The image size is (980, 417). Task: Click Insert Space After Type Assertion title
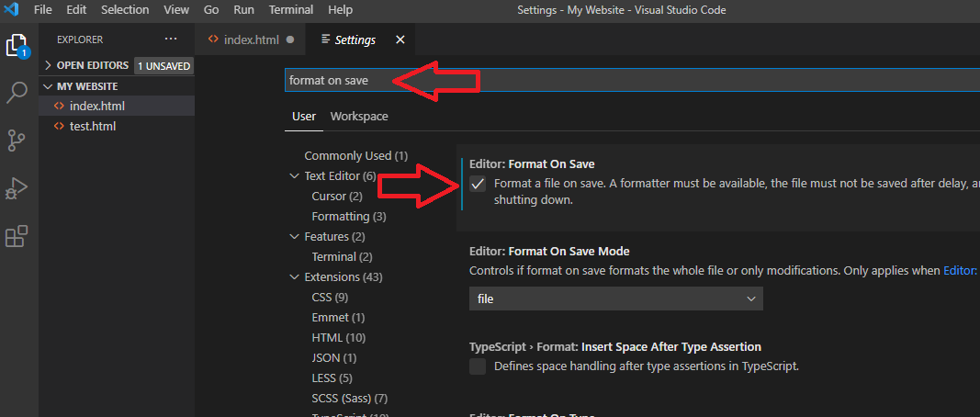click(615, 346)
